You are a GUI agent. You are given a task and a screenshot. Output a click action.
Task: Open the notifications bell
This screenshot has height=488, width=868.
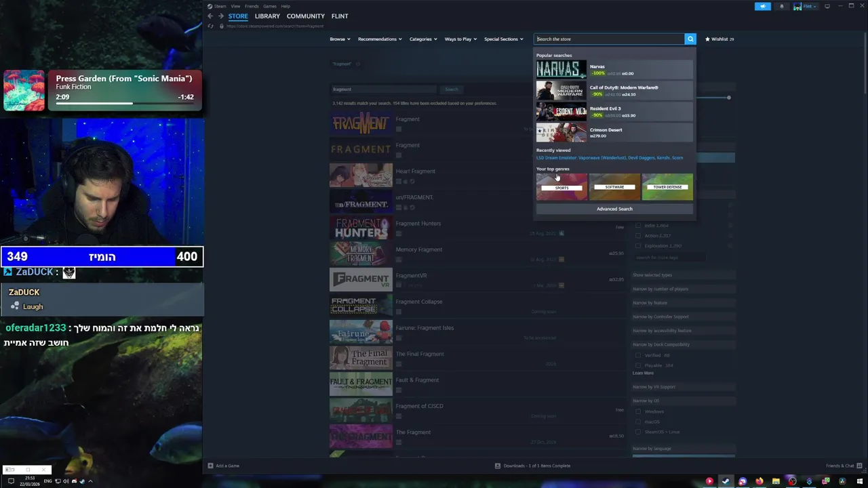pos(782,7)
